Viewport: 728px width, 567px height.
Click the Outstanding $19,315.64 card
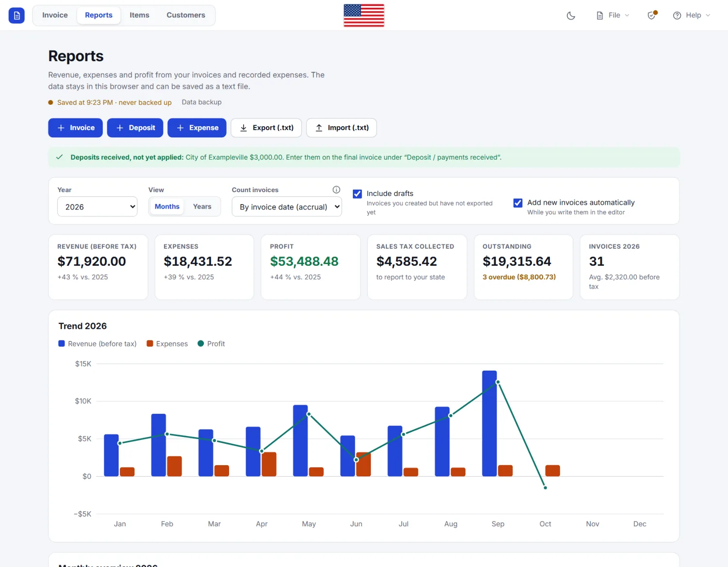click(523, 267)
